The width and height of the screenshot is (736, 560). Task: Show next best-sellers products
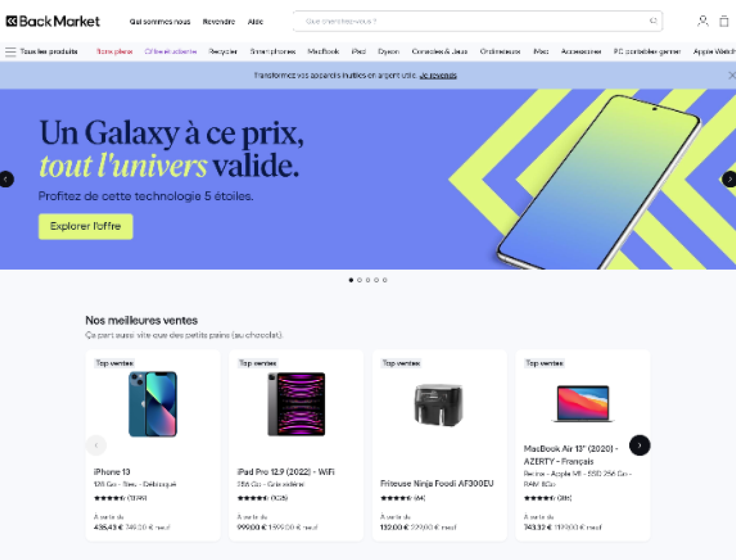click(639, 445)
